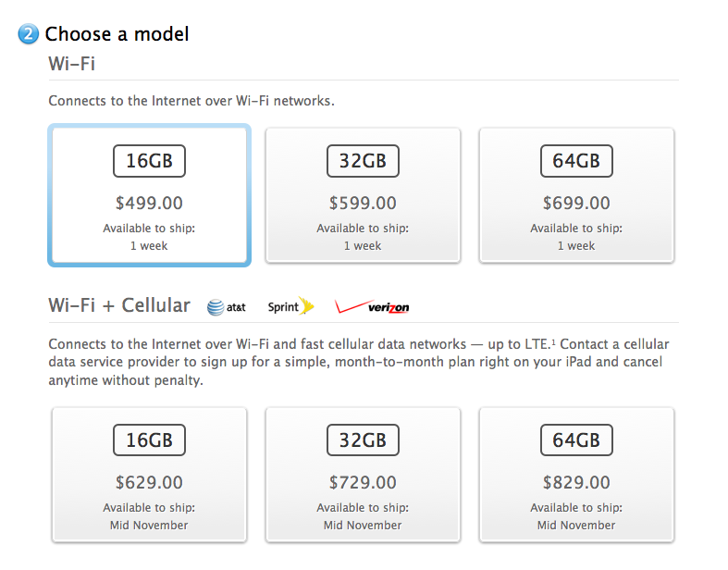This screenshot has width=728, height=570.
Task: Click the 32GB badge in Wi-Fi section
Action: 363,161
